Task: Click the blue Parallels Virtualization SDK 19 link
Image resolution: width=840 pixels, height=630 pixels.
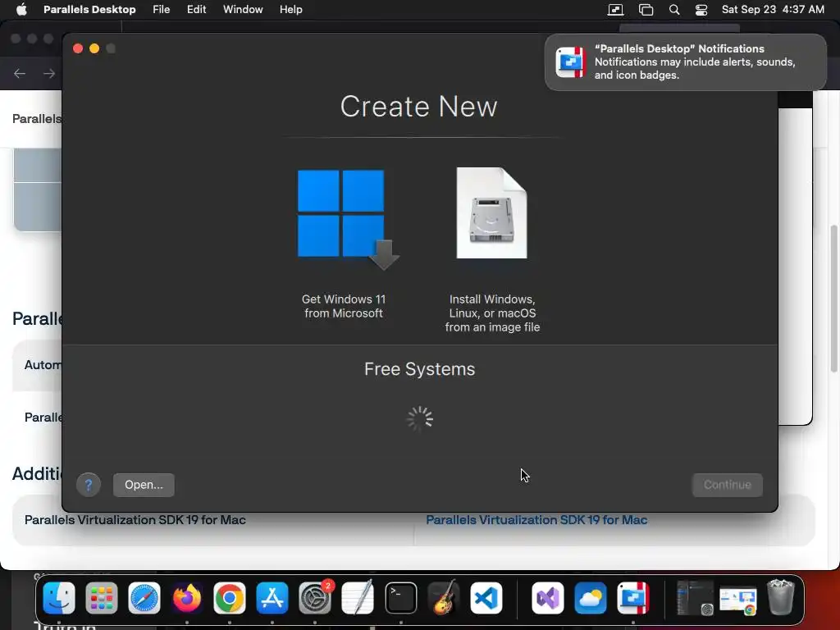Action: [536, 519]
